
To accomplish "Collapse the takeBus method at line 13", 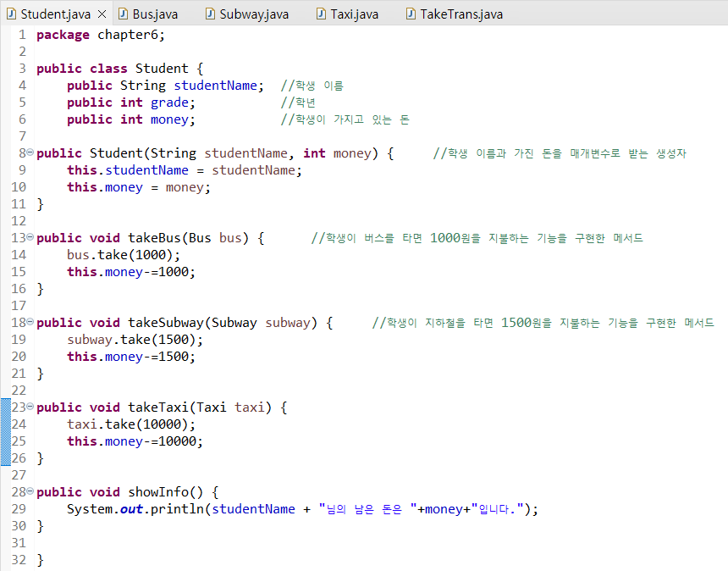I will pyautogui.click(x=30, y=237).
